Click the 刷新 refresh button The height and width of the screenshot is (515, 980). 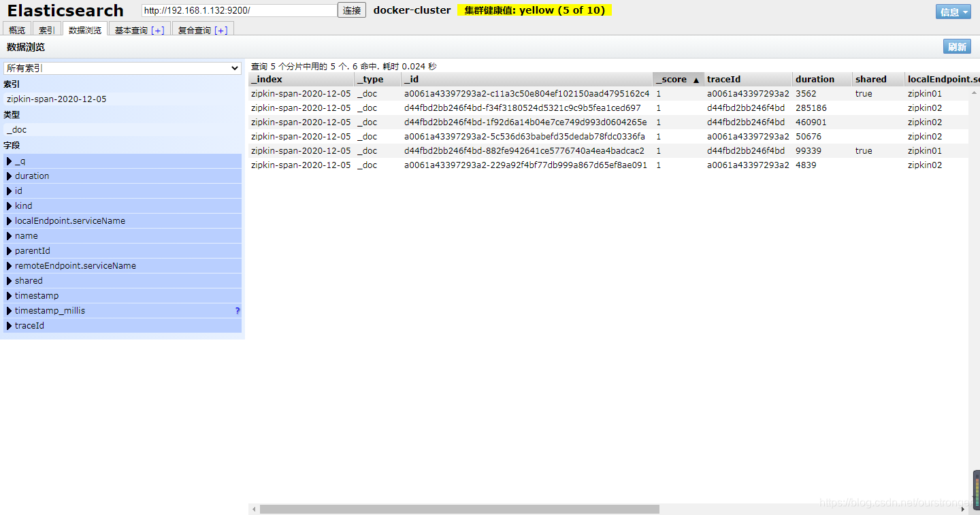[957, 47]
